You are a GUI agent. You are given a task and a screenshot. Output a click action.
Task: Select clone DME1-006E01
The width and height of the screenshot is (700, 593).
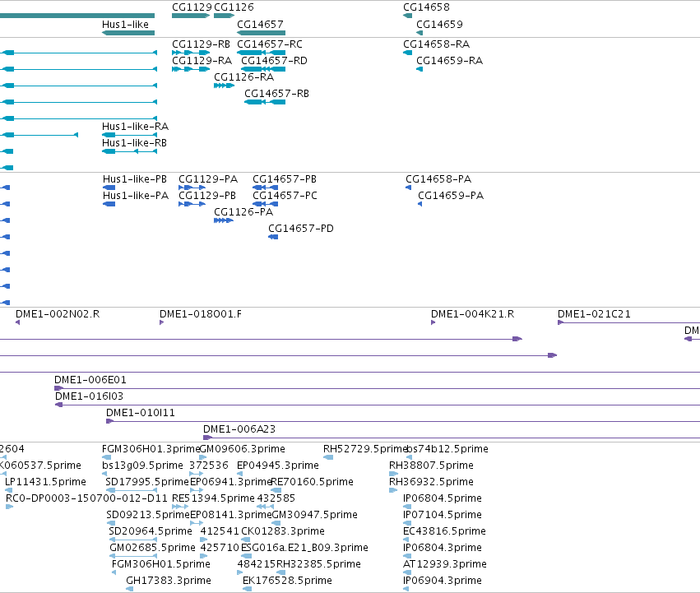[378, 388]
